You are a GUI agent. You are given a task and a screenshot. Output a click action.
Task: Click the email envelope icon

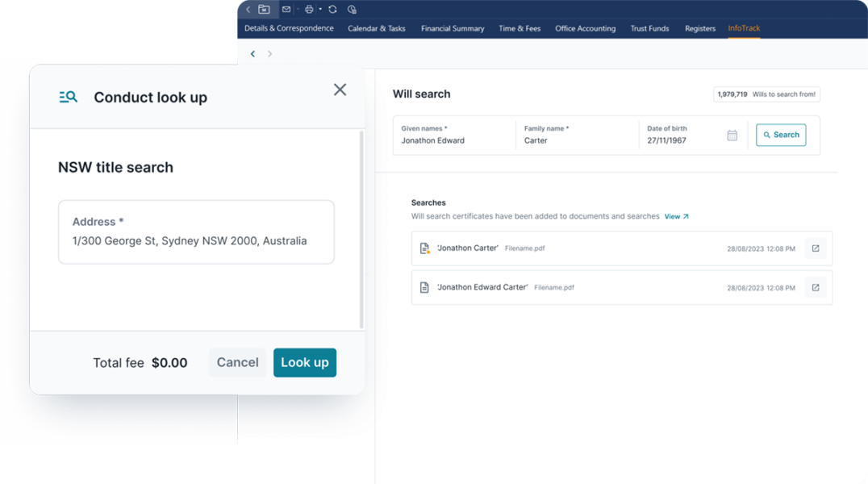click(x=286, y=10)
